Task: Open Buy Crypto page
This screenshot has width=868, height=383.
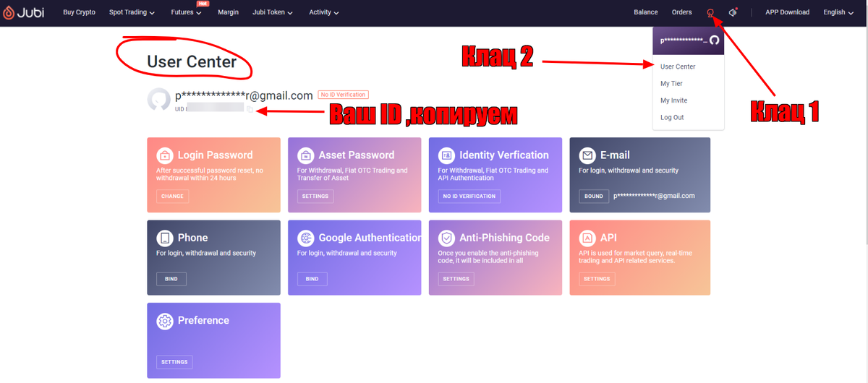Action: [79, 12]
